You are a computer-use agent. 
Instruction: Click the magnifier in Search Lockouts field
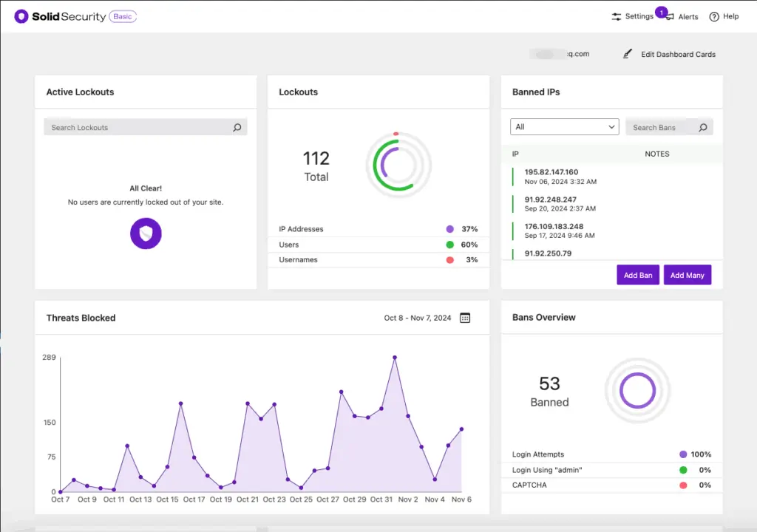coord(237,127)
